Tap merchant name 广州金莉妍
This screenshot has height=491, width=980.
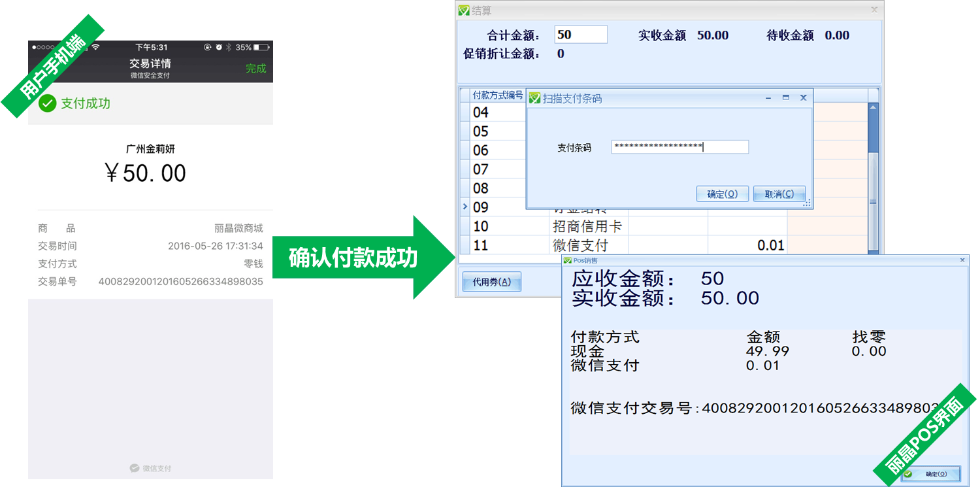(x=150, y=149)
